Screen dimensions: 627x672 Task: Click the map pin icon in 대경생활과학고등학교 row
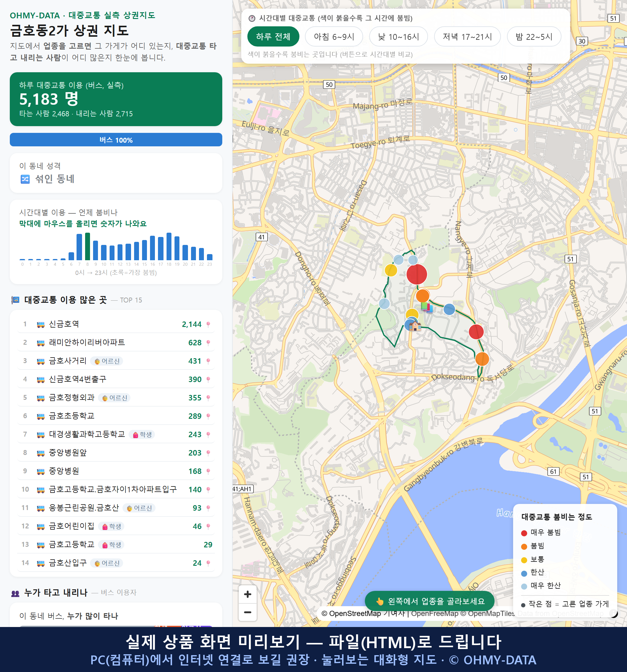[208, 435]
